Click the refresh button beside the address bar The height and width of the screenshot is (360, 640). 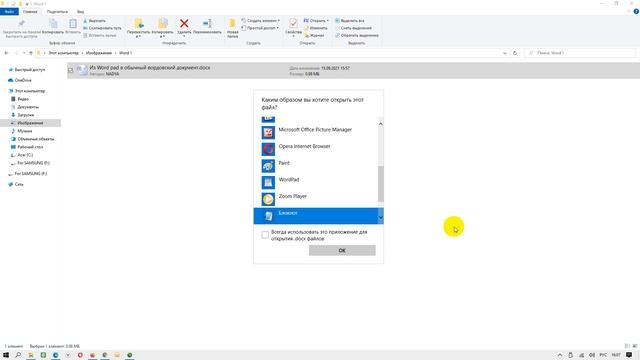515,53
